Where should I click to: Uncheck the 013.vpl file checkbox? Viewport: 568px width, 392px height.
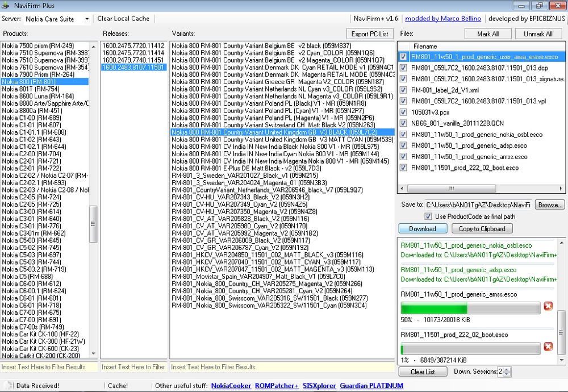point(403,101)
